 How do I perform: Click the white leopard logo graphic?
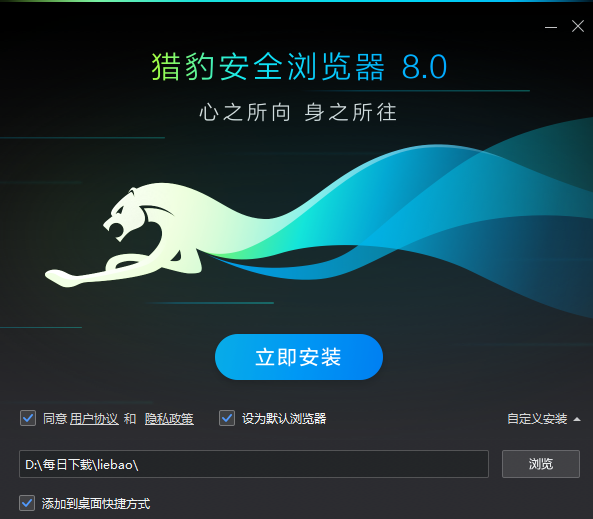pos(125,235)
